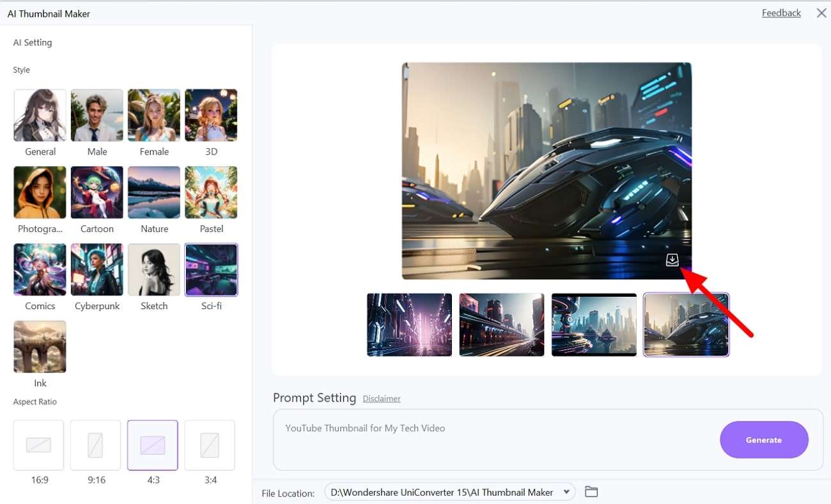Open the Feedback link
831x504 pixels.
[781, 13]
